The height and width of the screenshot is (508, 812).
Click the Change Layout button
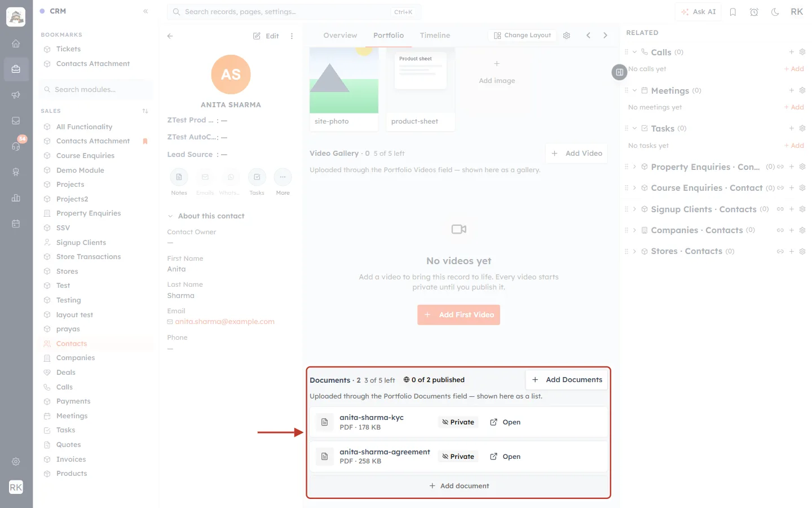pyautogui.click(x=522, y=36)
